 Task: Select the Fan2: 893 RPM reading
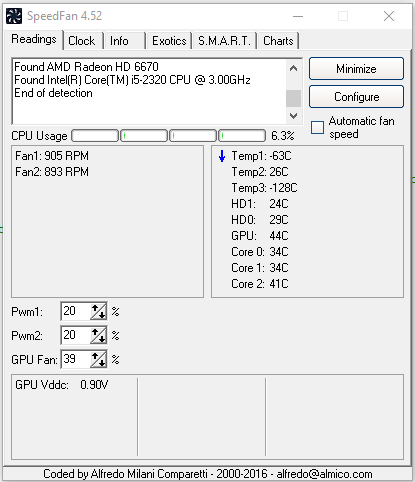pos(52,172)
